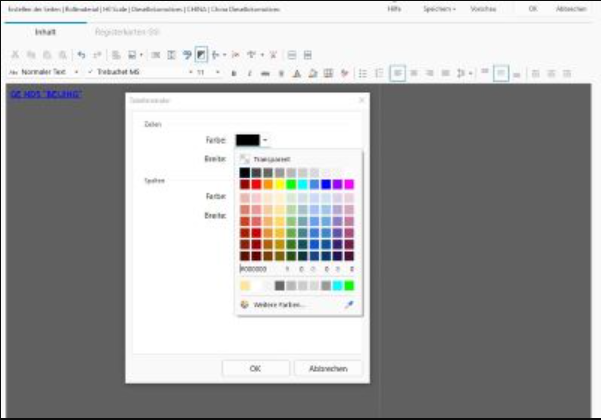Pick a color with the eyedropper icon
Image resolution: width=601 pixels, height=420 pixels.
(350, 304)
